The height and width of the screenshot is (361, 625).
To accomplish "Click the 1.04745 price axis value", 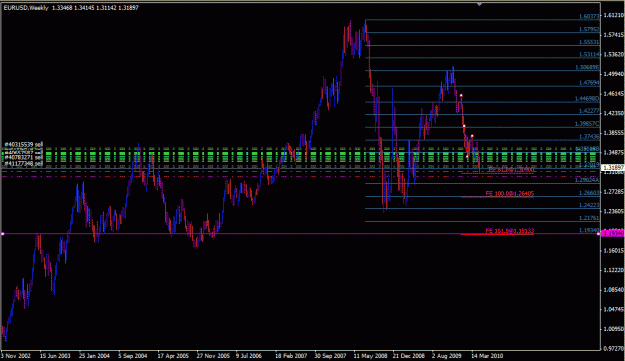I will [614, 309].
